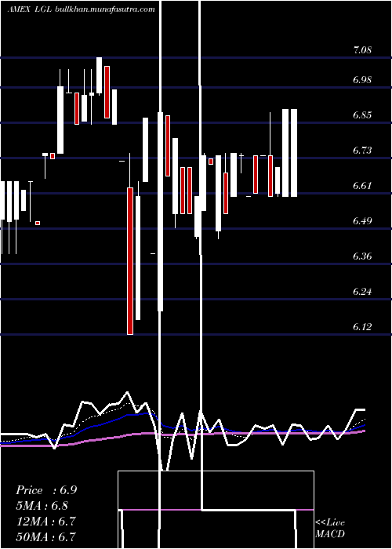Click the 6.61 price axis label

(x=362, y=186)
